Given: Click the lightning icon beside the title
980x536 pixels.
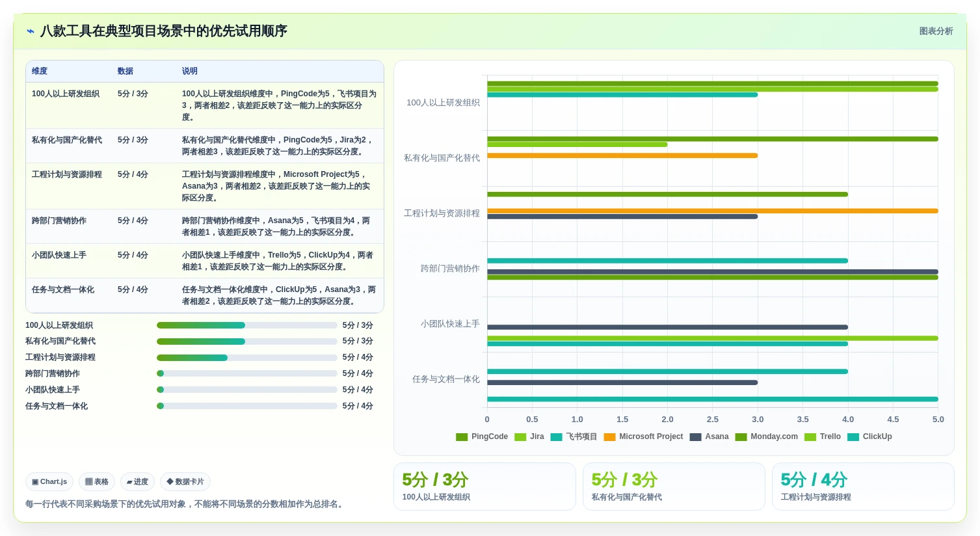Looking at the screenshot, I should (x=31, y=31).
